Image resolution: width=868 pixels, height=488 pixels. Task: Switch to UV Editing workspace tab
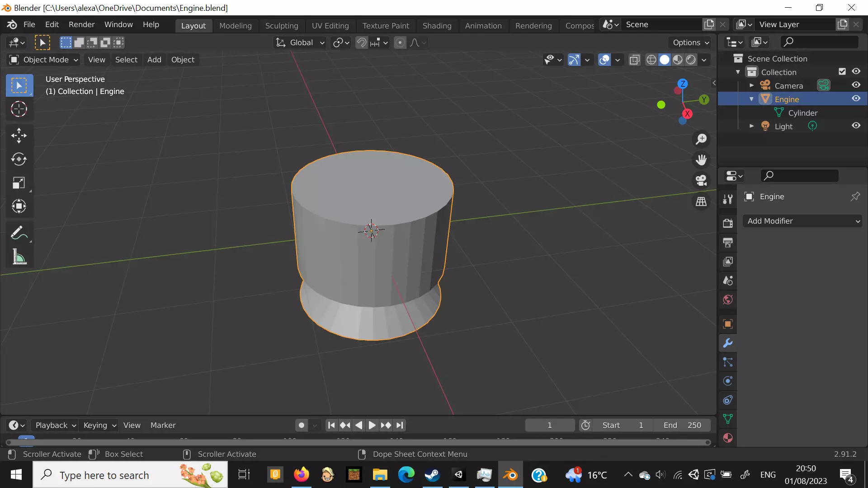330,26
